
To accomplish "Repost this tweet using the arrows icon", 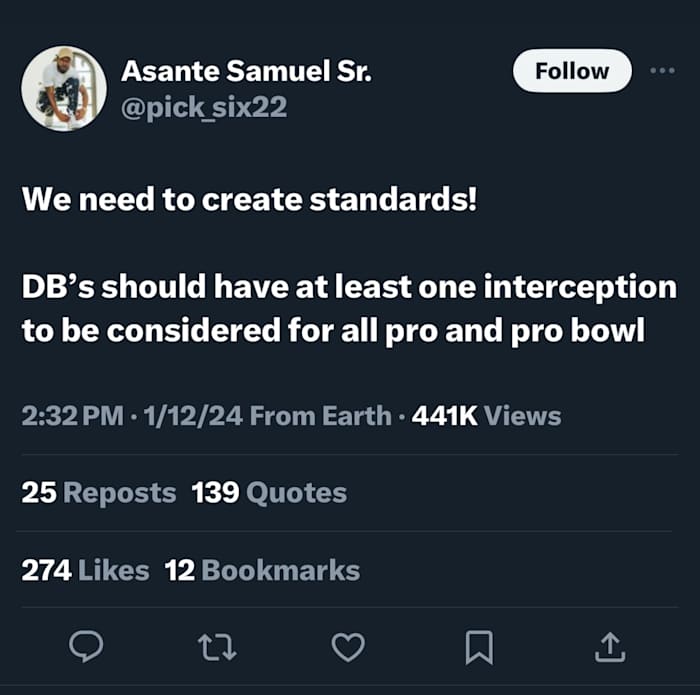I will pyautogui.click(x=218, y=648).
